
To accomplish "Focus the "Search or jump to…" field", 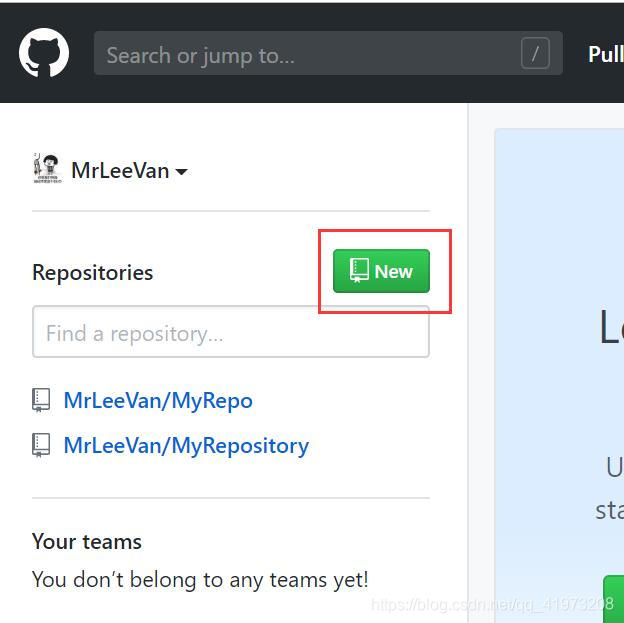I will [328, 53].
